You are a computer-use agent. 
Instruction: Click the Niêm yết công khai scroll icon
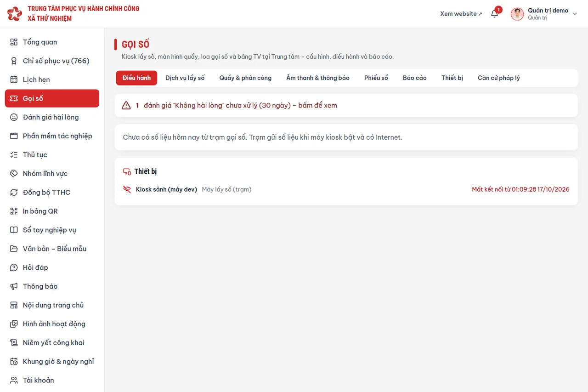tap(14, 343)
